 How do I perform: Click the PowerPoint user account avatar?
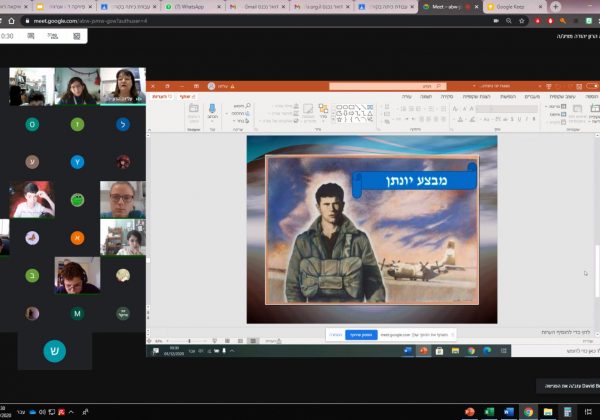[x=211, y=86]
